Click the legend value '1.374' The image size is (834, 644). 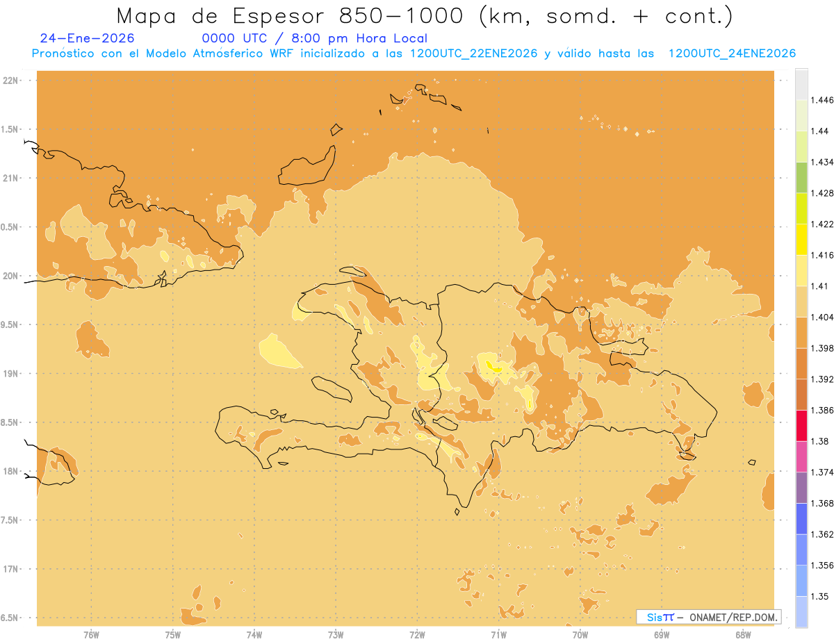pyautogui.click(x=823, y=472)
